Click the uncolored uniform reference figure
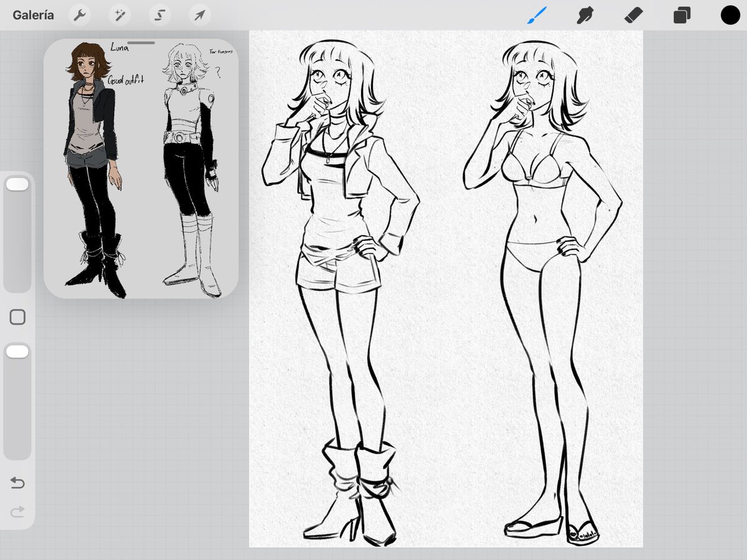 pos(191,169)
